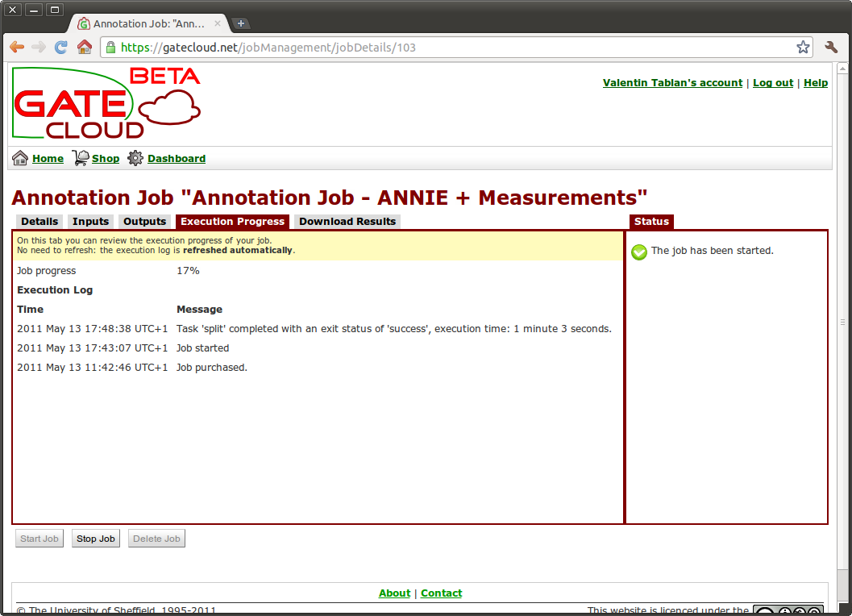Open the Download Results tab

[347, 221]
